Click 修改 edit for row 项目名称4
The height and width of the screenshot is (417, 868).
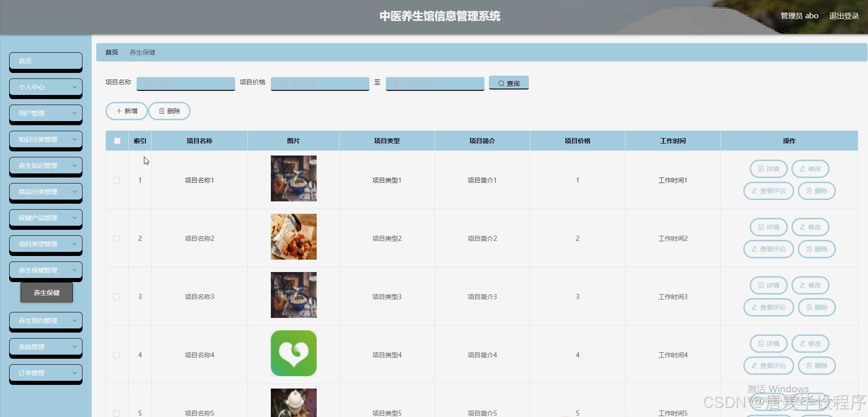(x=810, y=344)
